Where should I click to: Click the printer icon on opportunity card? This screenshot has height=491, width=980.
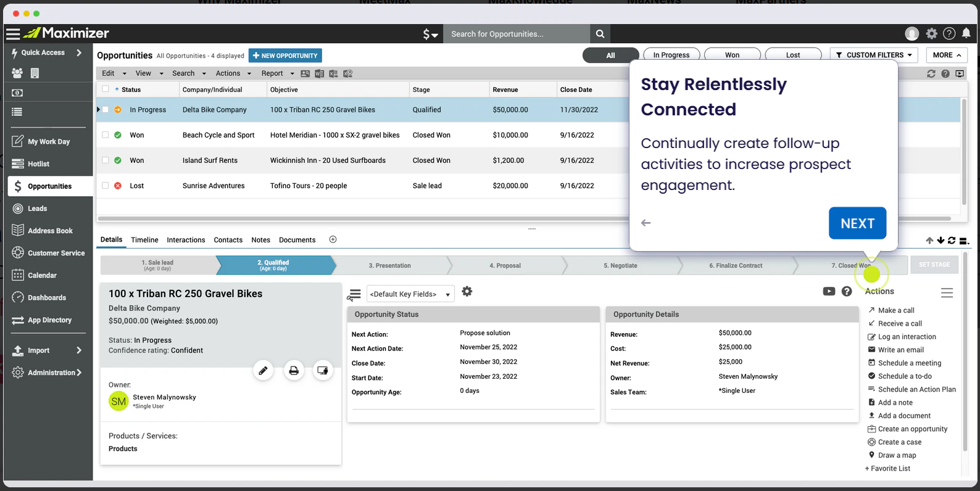294,371
